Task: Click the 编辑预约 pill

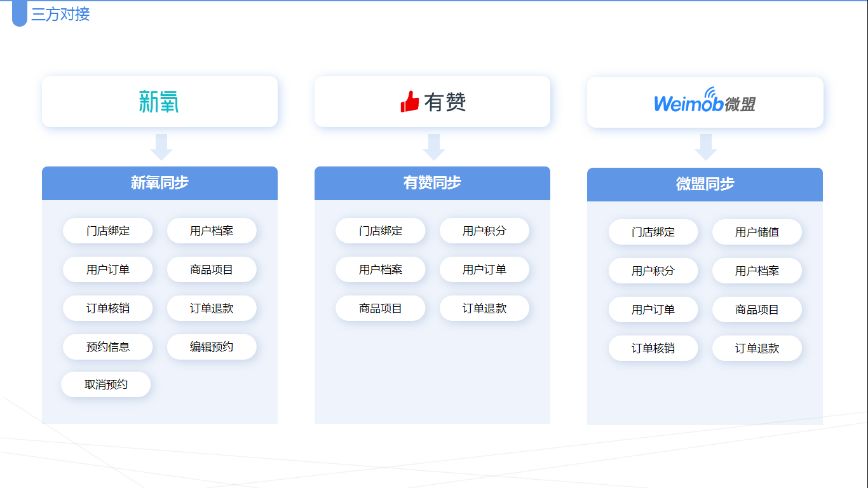Action: (x=212, y=347)
